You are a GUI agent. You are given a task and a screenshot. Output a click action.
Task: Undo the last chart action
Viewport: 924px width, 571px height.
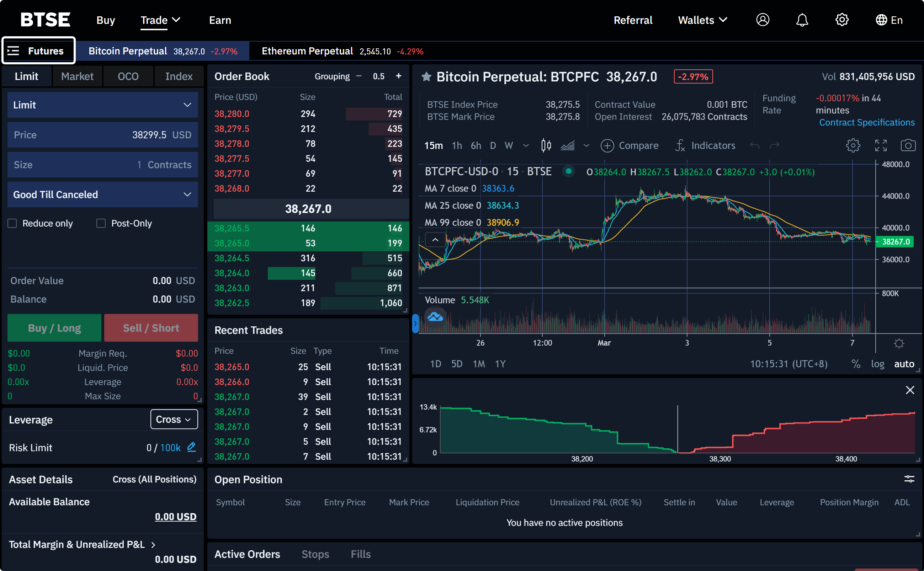(x=754, y=145)
